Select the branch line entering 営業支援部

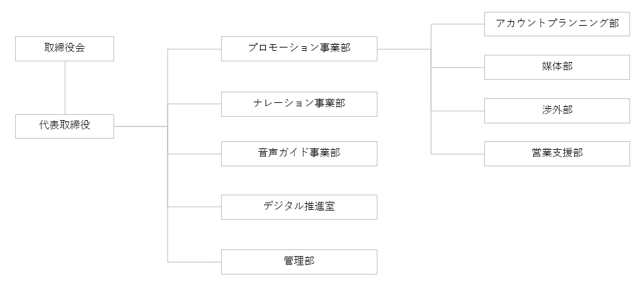(x=458, y=153)
